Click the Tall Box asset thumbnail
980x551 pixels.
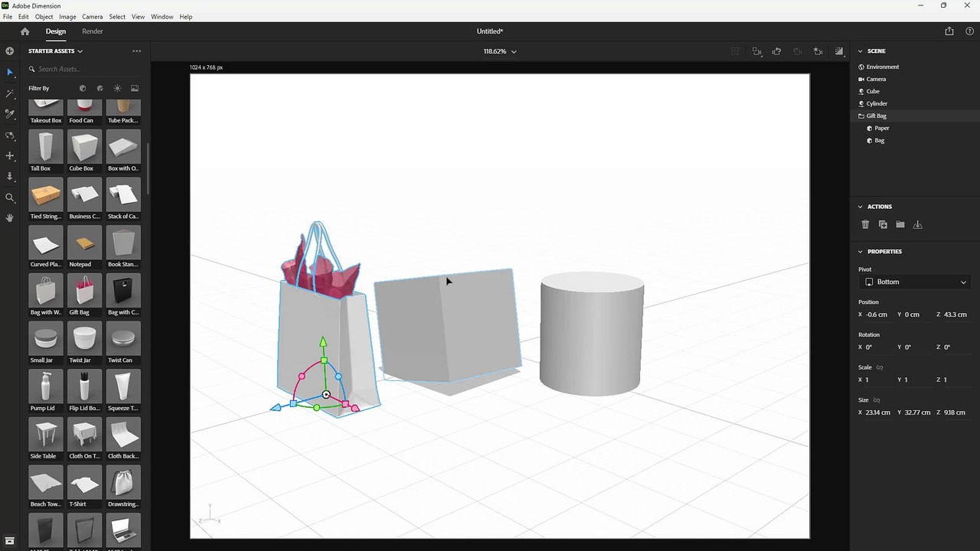(45, 146)
